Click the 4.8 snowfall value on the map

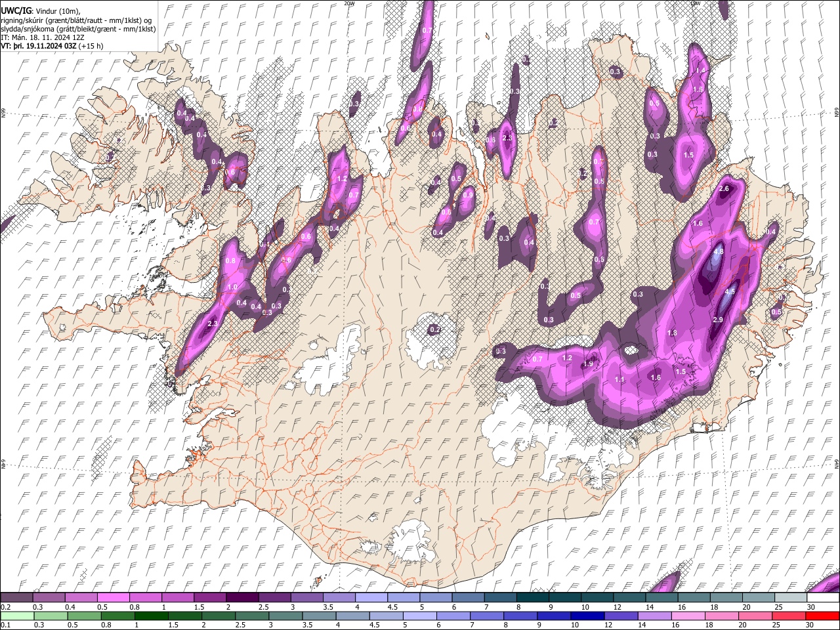718,251
